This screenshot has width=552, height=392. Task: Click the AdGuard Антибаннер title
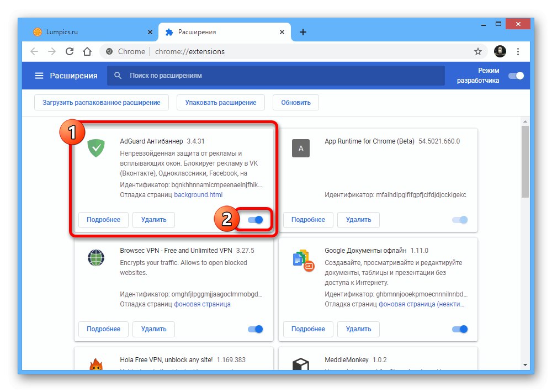[x=151, y=141]
